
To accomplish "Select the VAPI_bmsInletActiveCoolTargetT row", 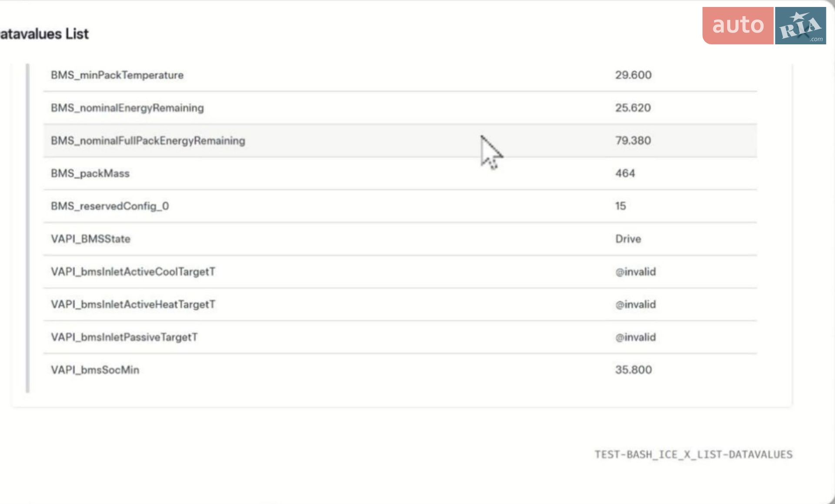I will click(x=400, y=272).
